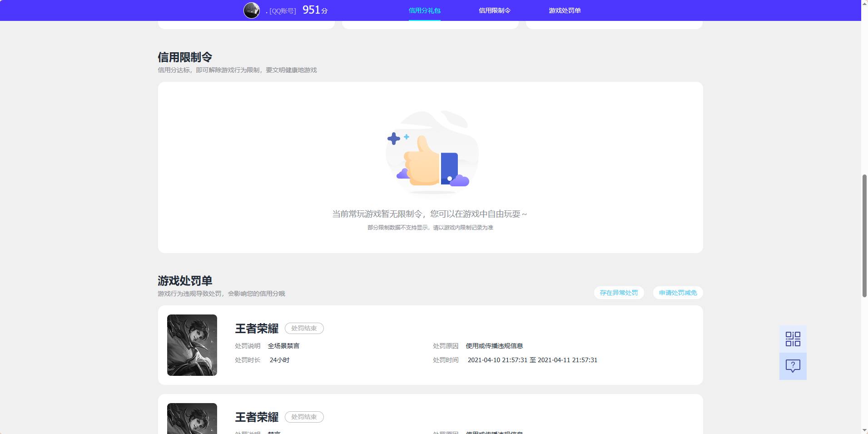Click the 部分限制数据不支持显示 note
This screenshot has height=434, width=868.
point(430,228)
